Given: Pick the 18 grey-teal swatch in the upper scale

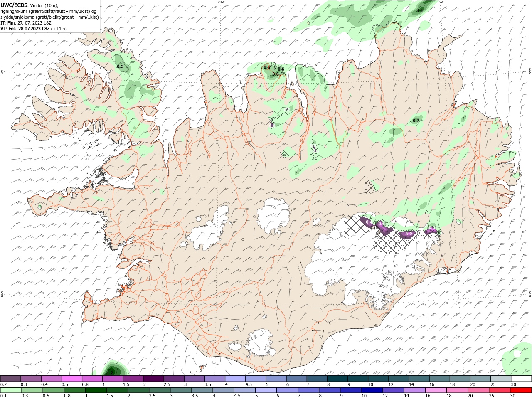Looking at the screenshot, I should click(x=460, y=379).
